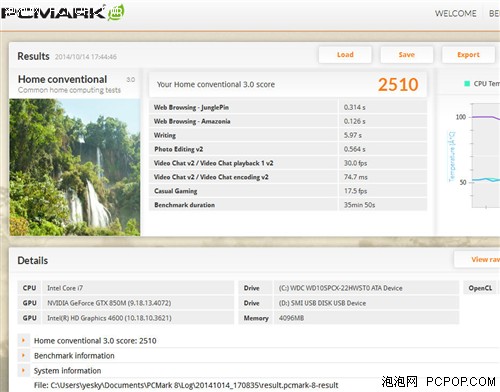Select the Writing test row
The height and width of the screenshot is (392, 500).
[288, 135]
